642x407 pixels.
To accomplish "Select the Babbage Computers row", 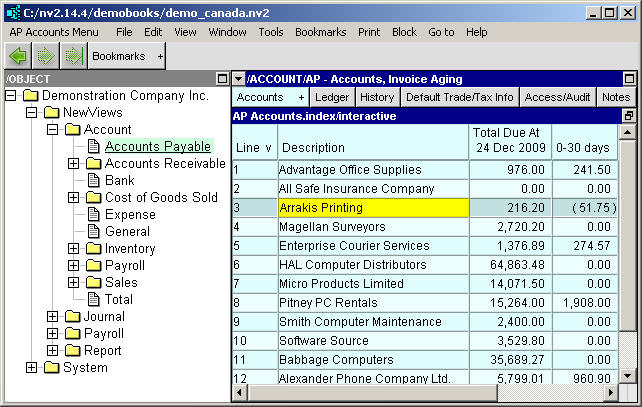I will 425,360.
